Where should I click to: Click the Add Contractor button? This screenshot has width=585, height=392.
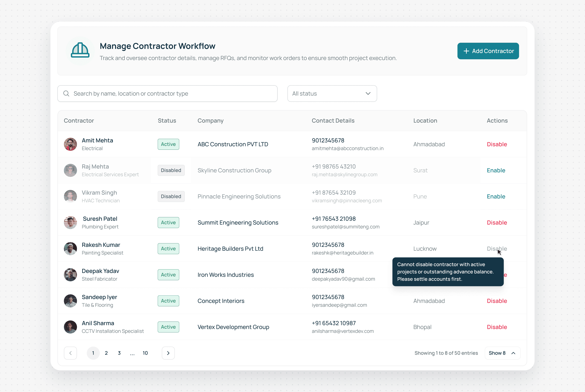tap(488, 51)
